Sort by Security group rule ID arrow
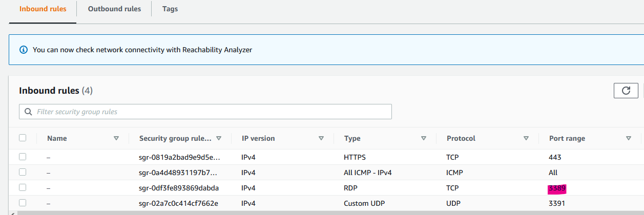 [x=219, y=138]
